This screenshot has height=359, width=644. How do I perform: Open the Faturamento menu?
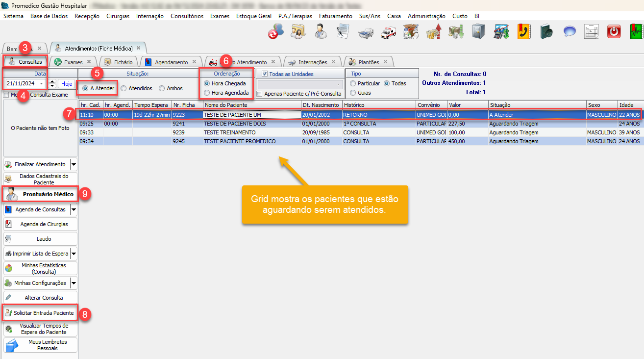(335, 16)
